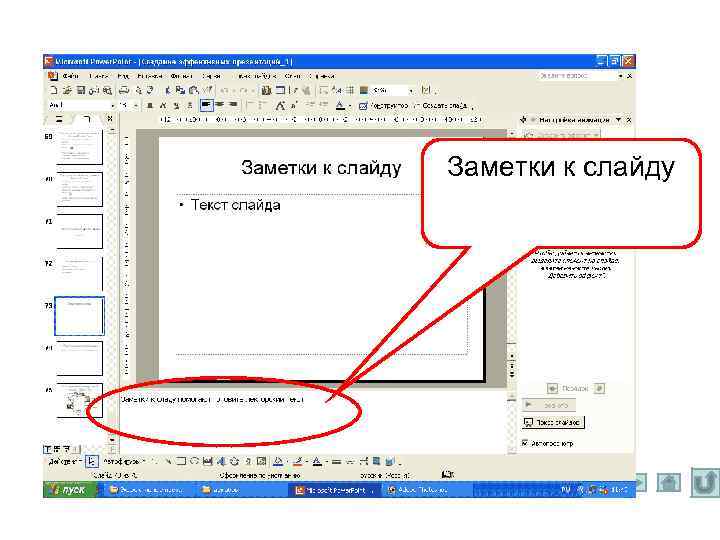
Task: Increase font size with the large A icon
Action: tap(280, 106)
